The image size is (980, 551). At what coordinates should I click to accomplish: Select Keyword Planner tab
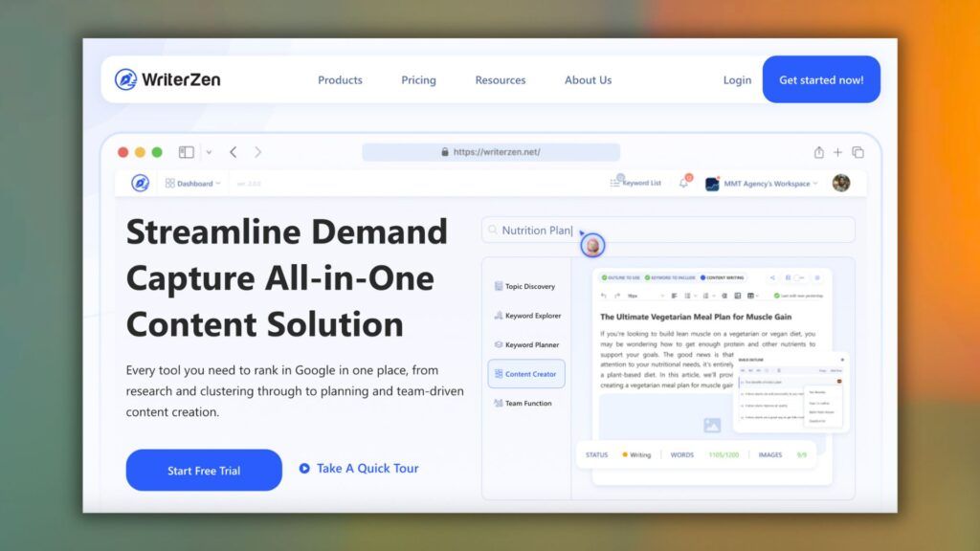tap(525, 344)
